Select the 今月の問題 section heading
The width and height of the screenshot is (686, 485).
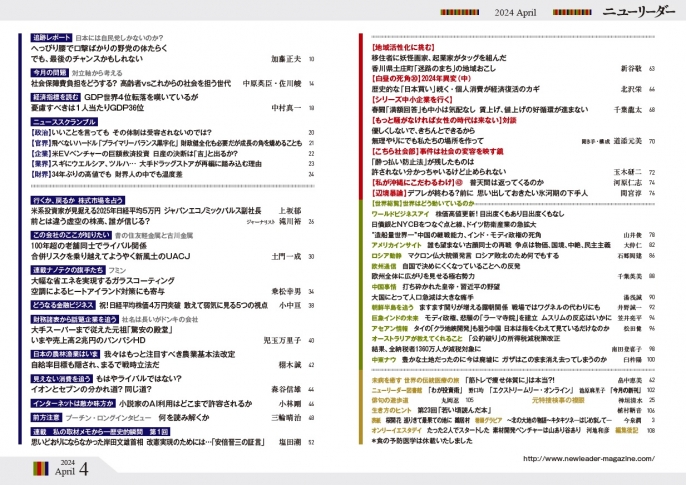pyautogui.click(x=50, y=73)
